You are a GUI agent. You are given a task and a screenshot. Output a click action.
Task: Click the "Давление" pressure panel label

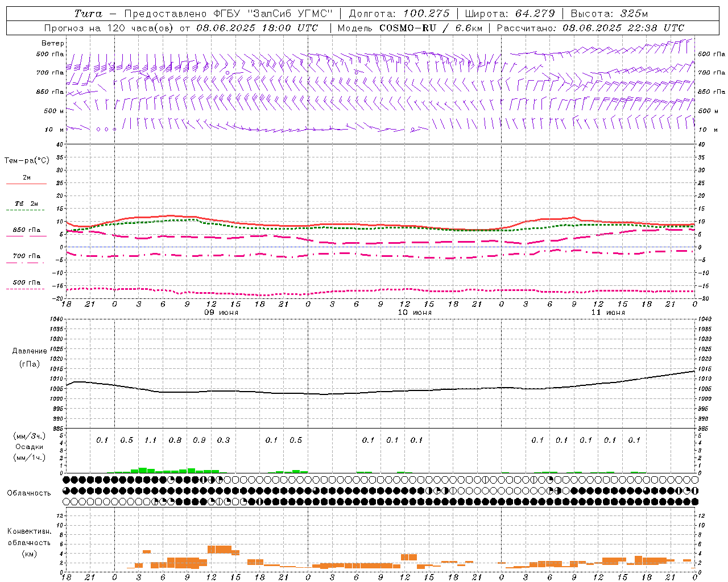[x=30, y=351]
